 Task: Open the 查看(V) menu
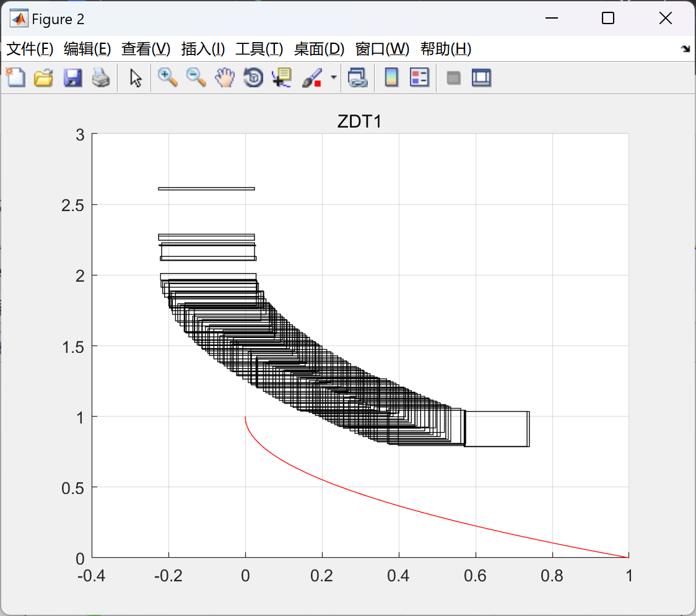146,49
